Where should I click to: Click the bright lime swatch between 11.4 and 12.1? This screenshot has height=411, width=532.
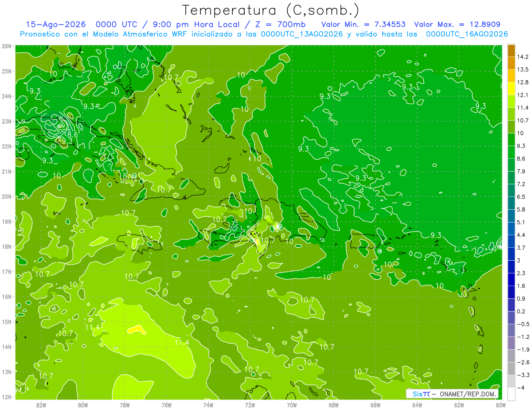click(x=511, y=101)
